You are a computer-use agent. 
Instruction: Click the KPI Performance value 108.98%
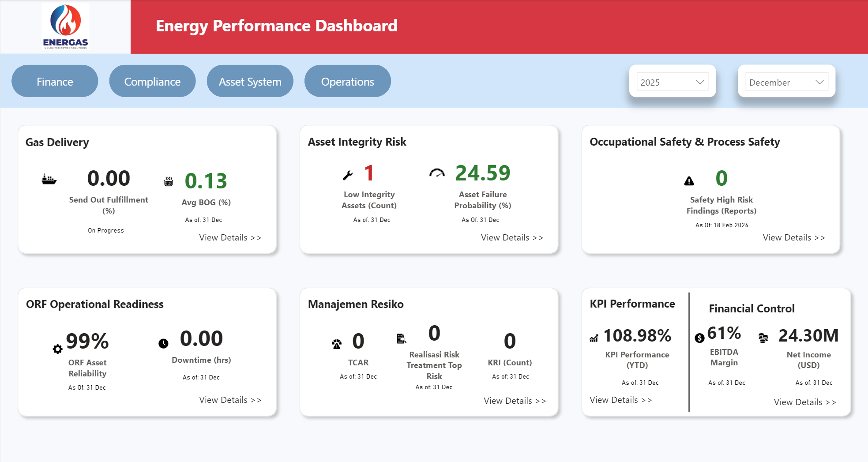point(637,336)
